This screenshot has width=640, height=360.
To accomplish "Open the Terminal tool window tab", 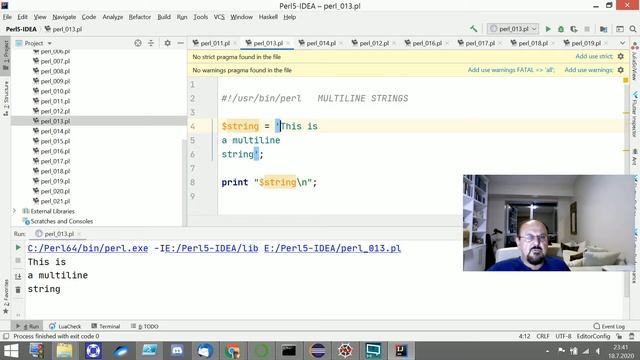I will (106, 326).
